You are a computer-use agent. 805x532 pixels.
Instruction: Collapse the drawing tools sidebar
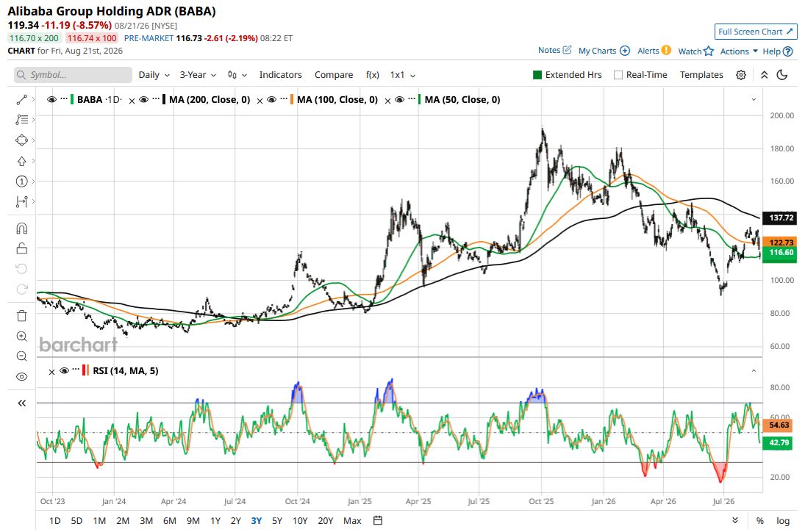21,403
